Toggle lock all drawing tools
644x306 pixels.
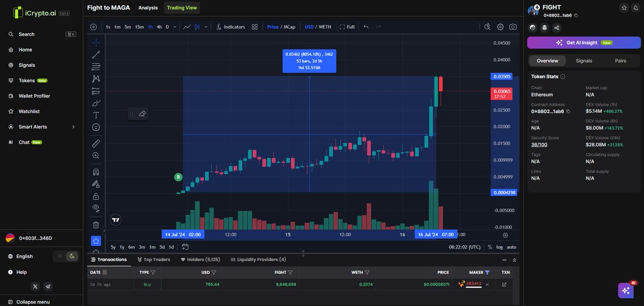(96, 196)
